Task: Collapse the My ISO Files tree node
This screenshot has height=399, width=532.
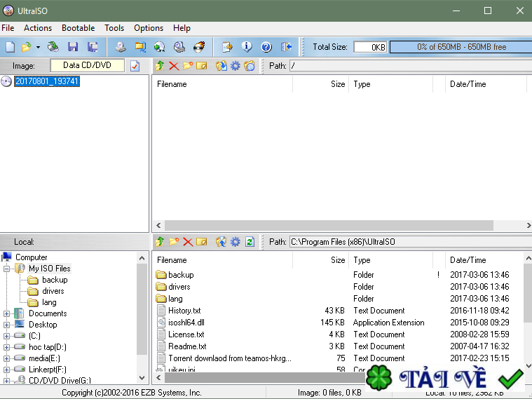Action: pos(7,269)
